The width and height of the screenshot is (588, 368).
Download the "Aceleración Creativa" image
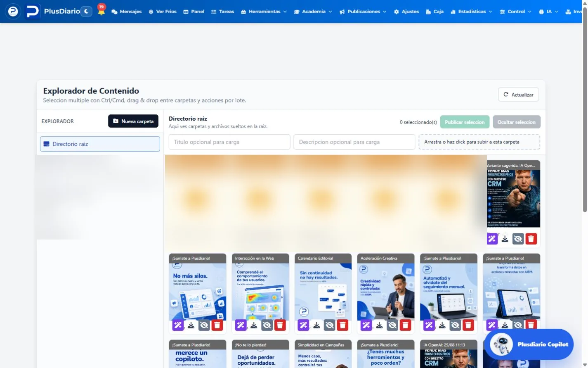tap(379, 325)
